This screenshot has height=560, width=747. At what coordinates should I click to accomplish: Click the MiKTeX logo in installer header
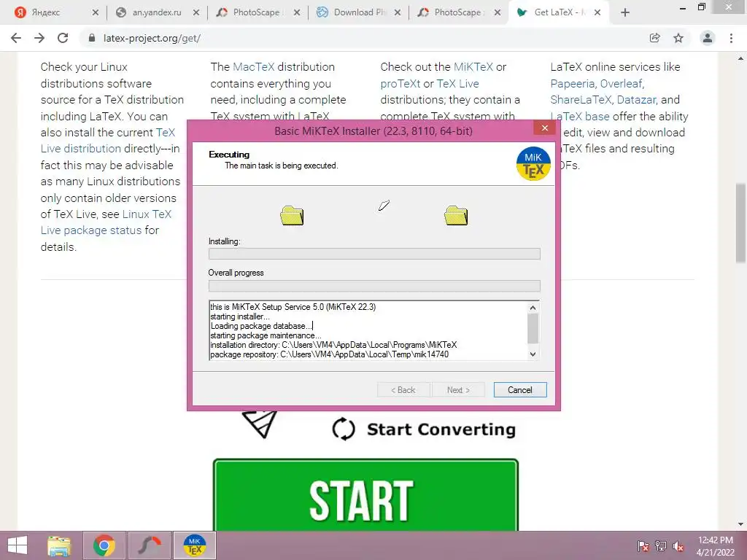pos(533,164)
